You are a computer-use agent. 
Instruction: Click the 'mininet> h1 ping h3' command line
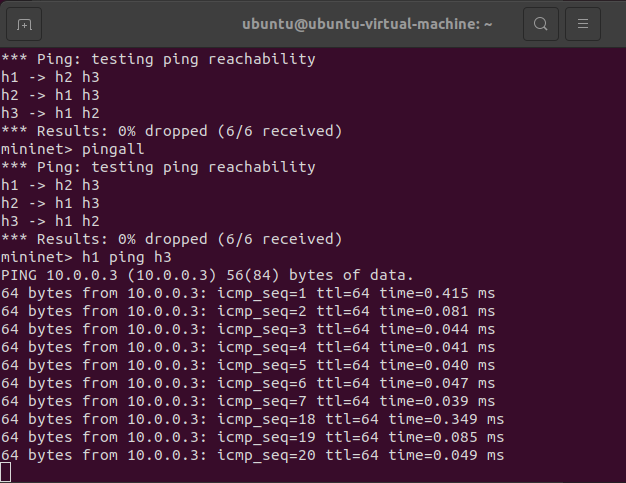(x=86, y=257)
